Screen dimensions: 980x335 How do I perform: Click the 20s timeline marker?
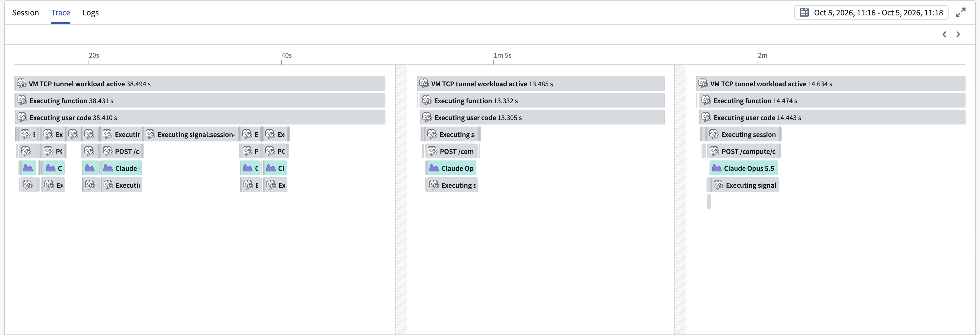[x=94, y=56]
